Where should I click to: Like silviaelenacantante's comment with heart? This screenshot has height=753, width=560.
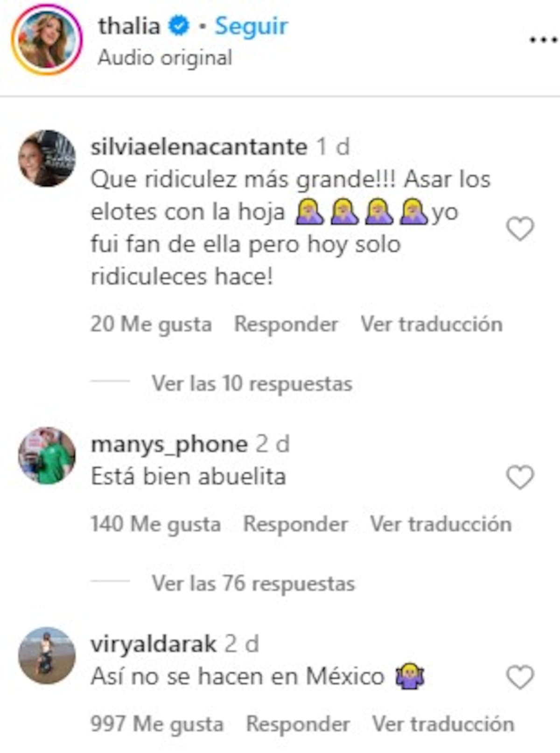click(520, 229)
